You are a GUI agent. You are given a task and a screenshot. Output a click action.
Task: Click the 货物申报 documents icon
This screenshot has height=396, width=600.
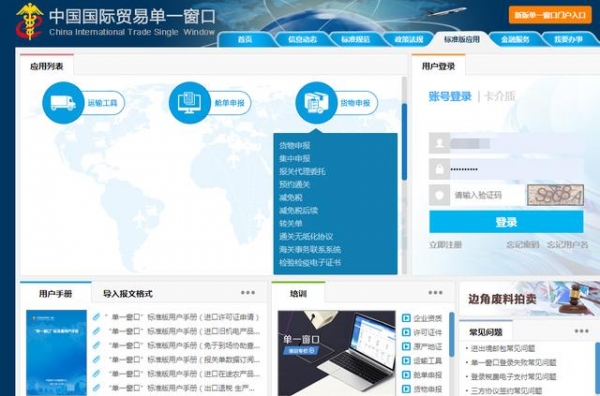click(x=316, y=103)
